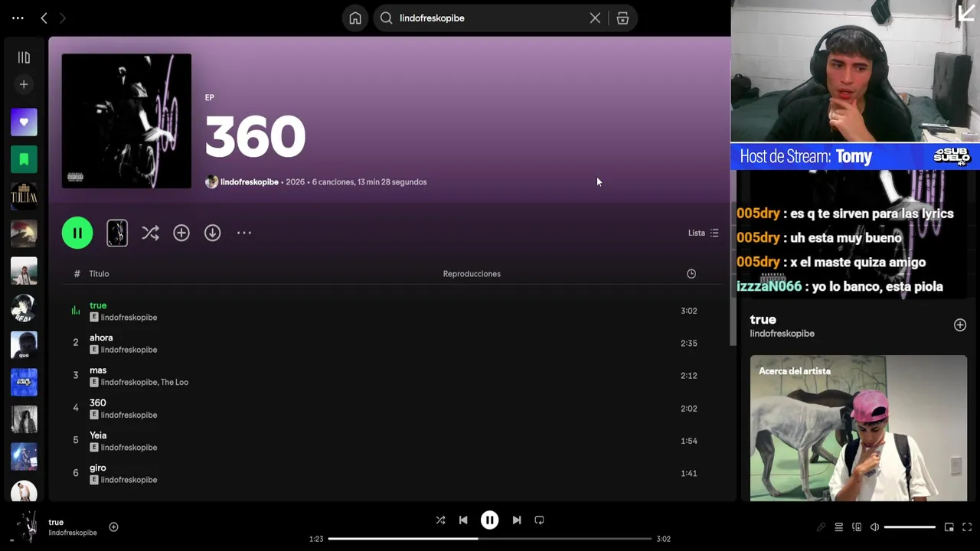Clear the search field with the X

coord(595,18)
